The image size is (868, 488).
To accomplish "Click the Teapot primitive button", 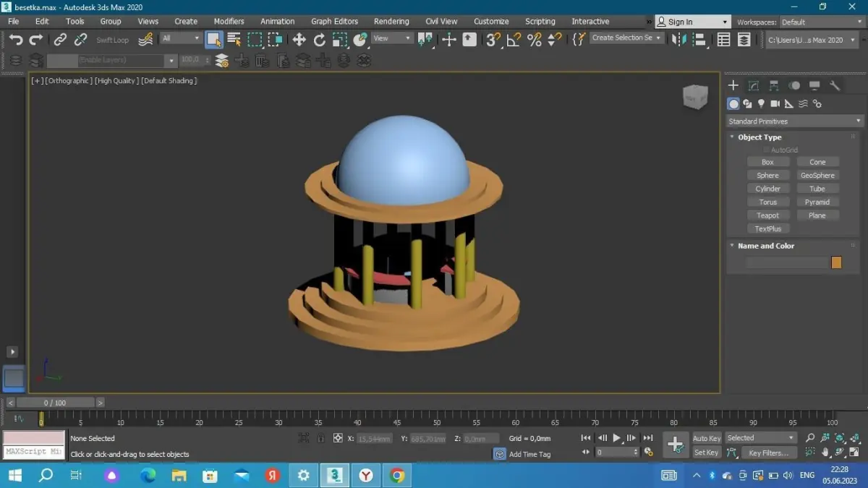I will click(x=767, y=215).
